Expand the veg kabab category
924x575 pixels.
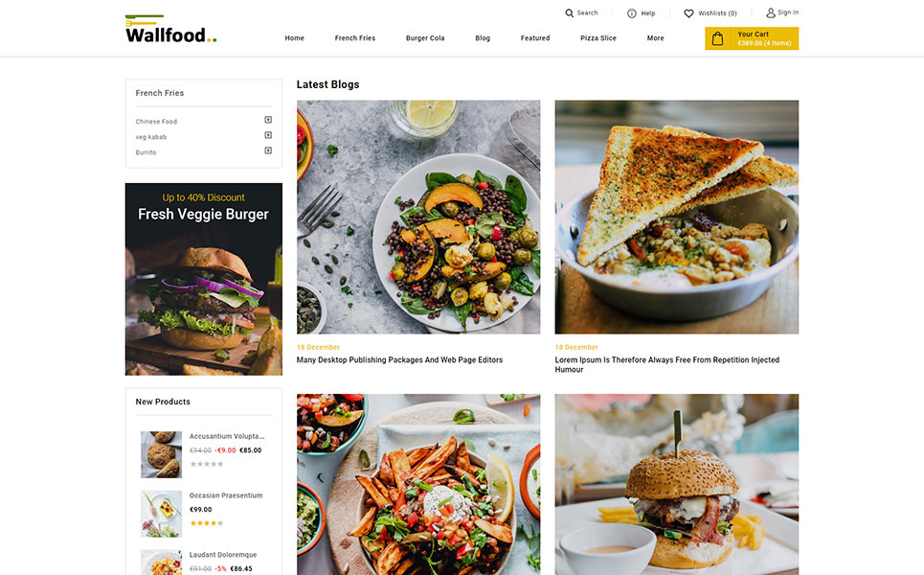coord(268,135)
